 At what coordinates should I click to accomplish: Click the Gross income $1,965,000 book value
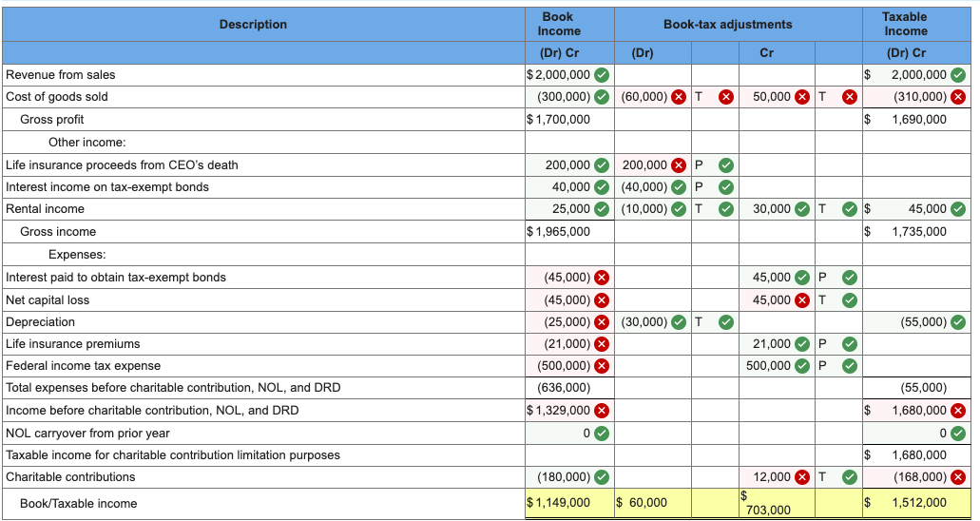click(559, 232)
